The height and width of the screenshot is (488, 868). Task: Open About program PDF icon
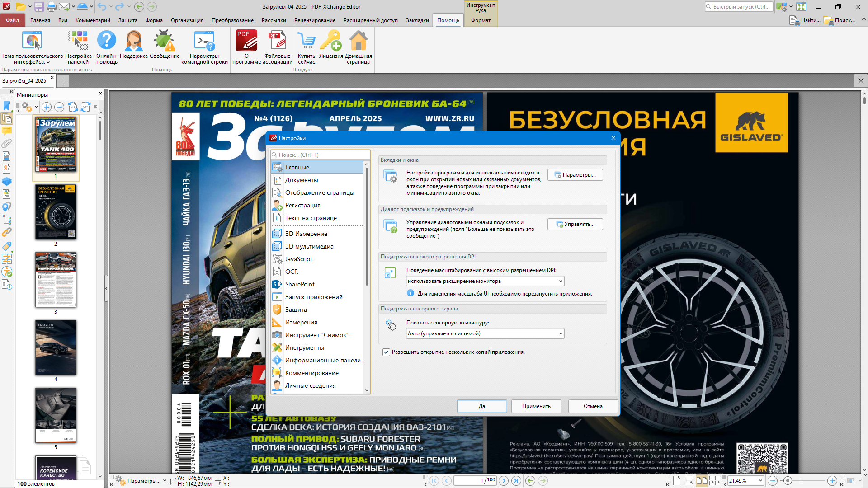click(x=246, y=41)
